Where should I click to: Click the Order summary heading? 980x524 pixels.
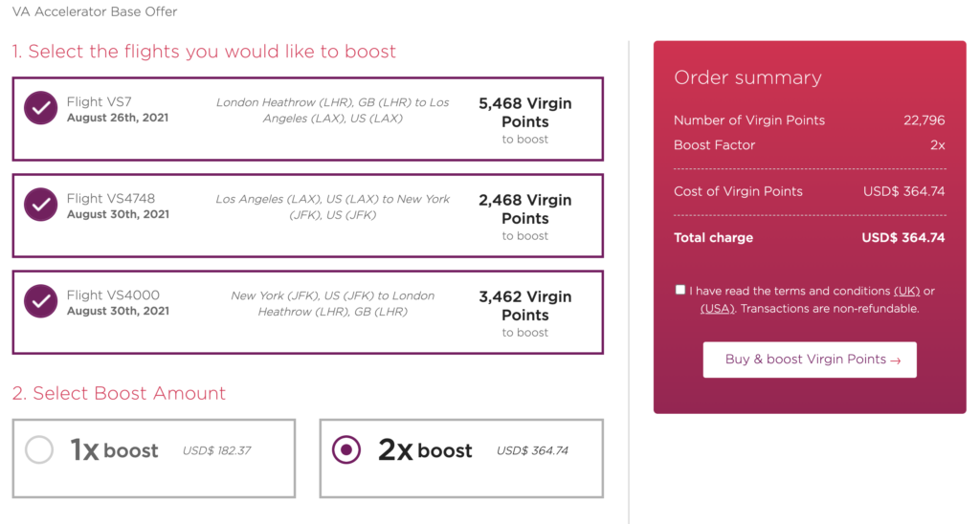[x=747, y=77]
